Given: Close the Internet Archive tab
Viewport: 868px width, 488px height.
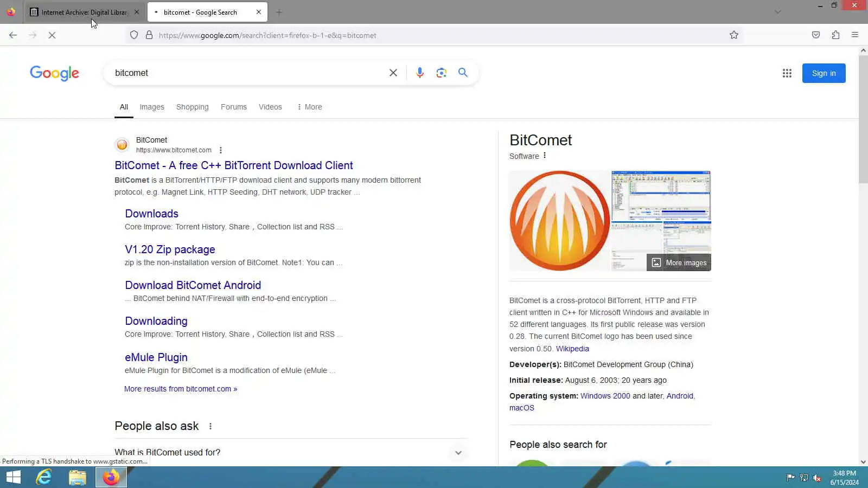Looking at the screenshot, I should (x=137, y=12).
